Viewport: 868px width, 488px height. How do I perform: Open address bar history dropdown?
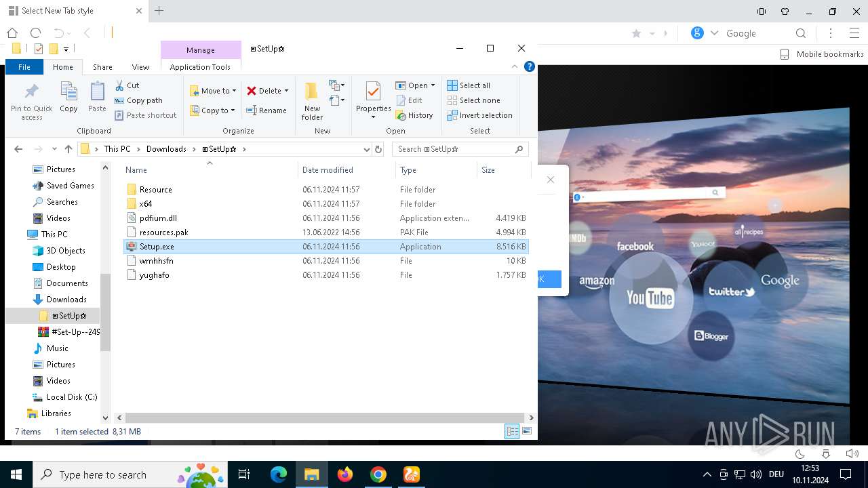(366, 149)
